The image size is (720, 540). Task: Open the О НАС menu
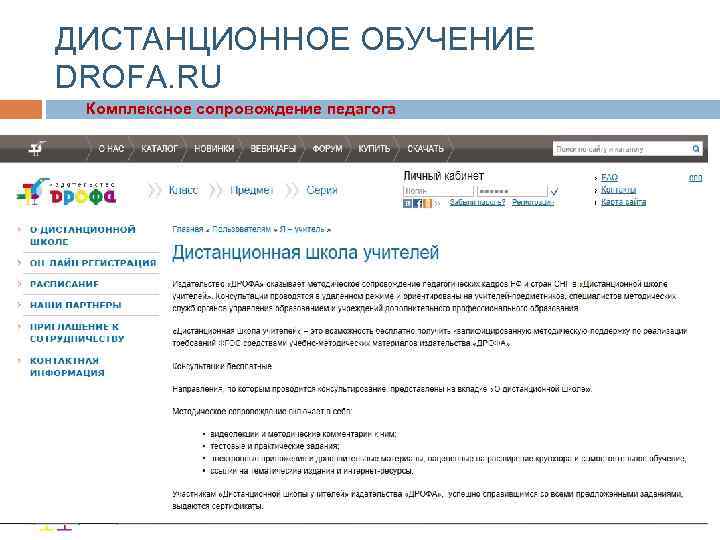pos(111,149)
